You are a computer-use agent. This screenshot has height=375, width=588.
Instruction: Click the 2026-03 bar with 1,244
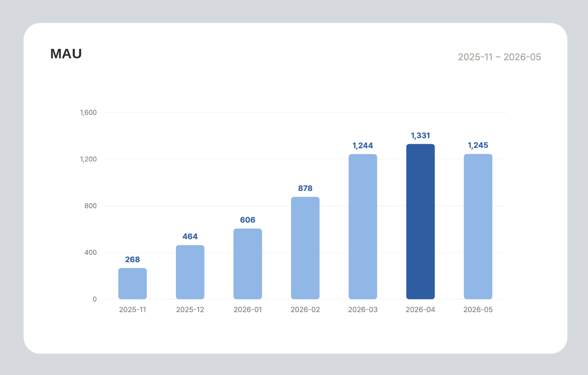pyautogui.click(x=363, y=227)
